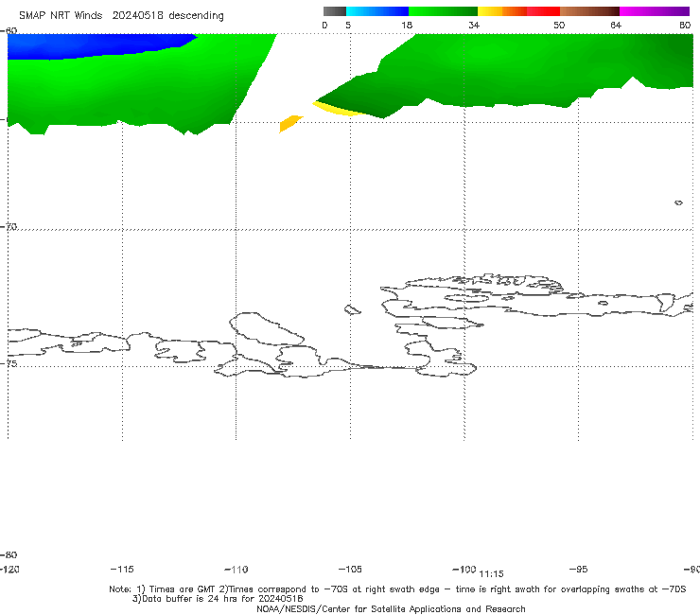This screenshot has width=700, height=615.
Task: Click the longitude label '-105'
Action: pyautogui.click(x=350, y=569)
